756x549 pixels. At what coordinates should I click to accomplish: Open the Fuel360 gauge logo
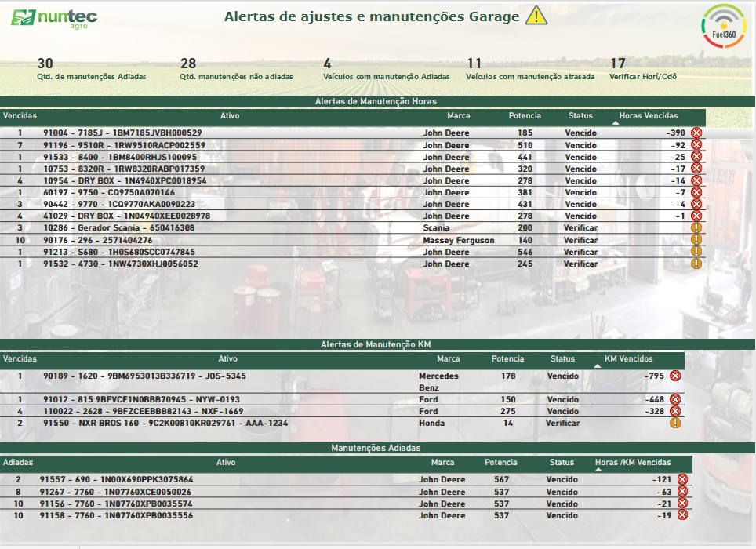(x=724, y=26)
